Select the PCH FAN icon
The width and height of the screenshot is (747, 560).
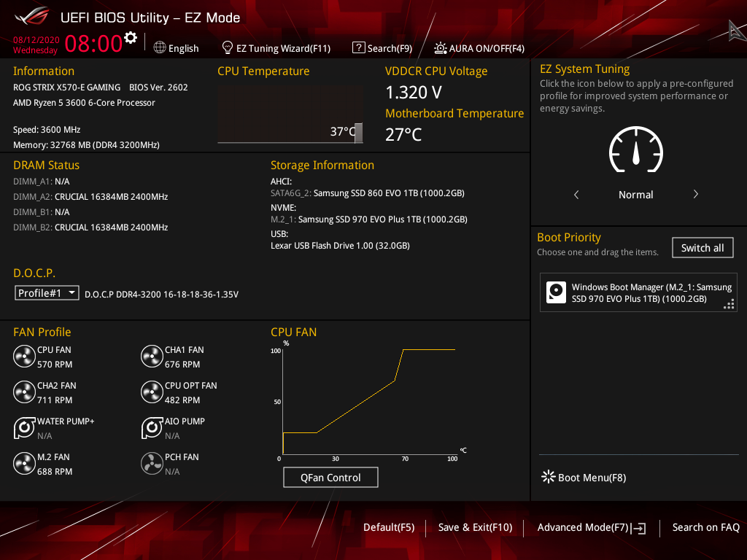coord(152,463)
